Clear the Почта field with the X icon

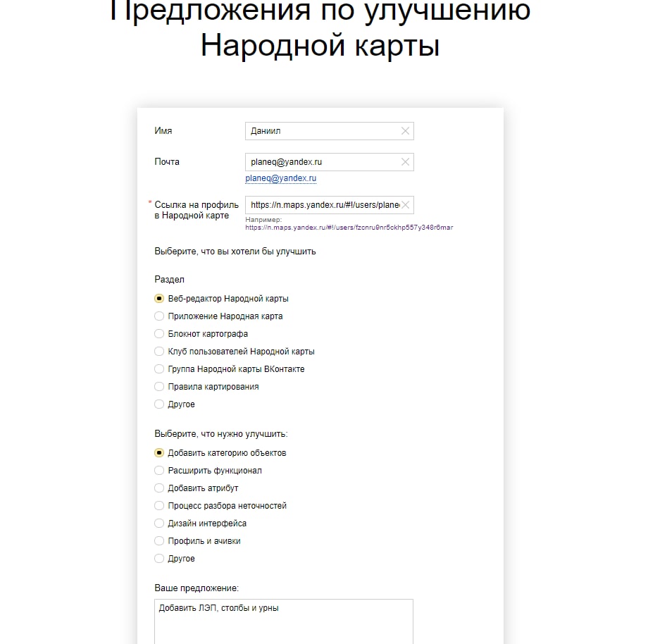click(405, 162)
